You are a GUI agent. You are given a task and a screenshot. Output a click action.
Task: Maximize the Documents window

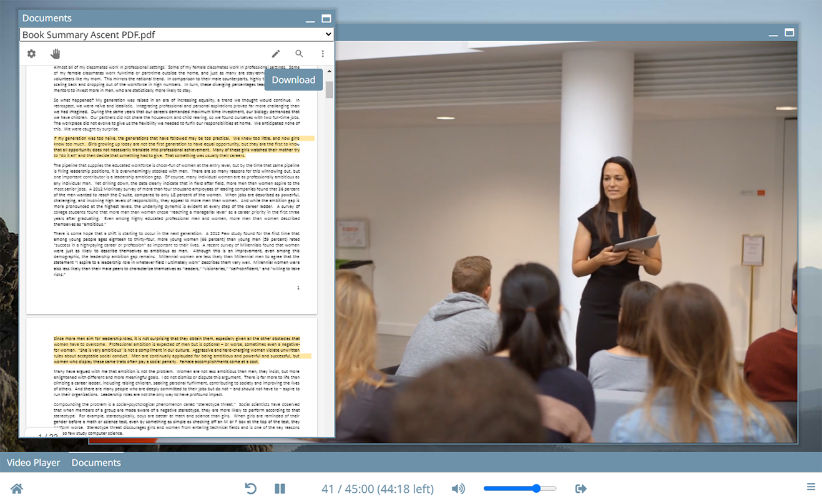point(326,19)
